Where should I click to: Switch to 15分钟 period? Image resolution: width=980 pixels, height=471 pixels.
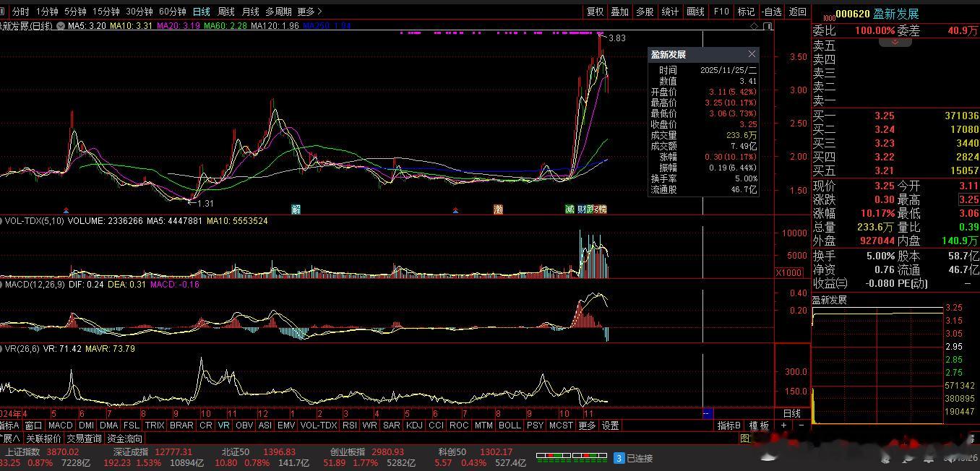(106, 12)
